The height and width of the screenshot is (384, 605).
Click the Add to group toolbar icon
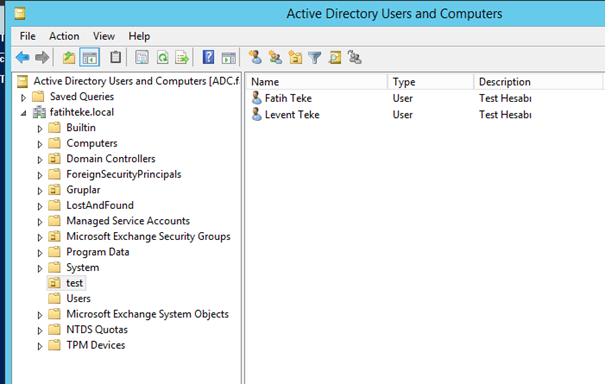click(x=355, y=57)
